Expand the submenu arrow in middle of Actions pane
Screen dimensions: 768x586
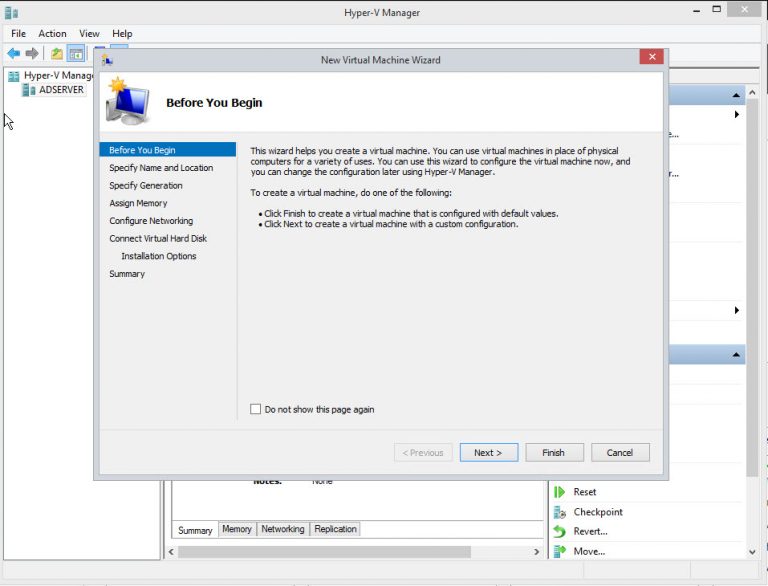(737, 310)
